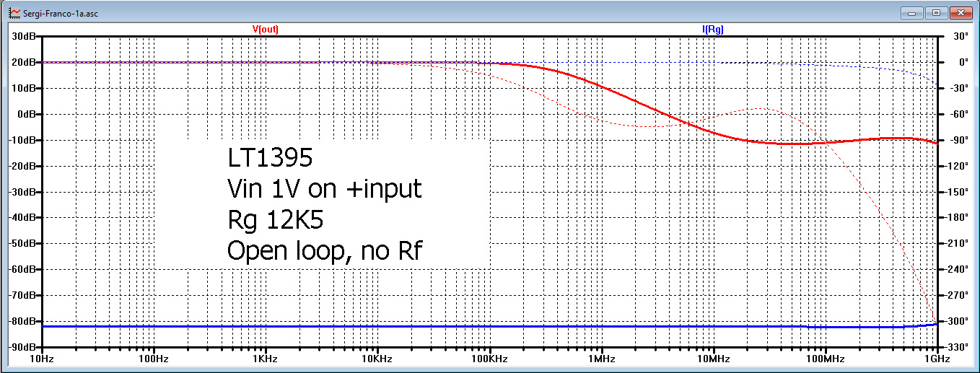Click the 1KHz frequency axis label
The height and width of the screenshot is (373, 980).
265,359
